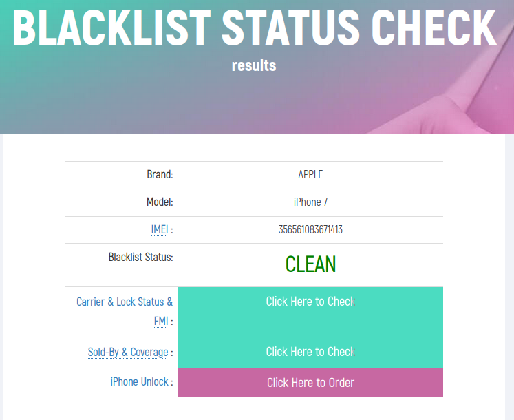The width and height of the screenshot is (514, 420).
Task: Click the colon after the IMEI link
Action: (171, 230)
